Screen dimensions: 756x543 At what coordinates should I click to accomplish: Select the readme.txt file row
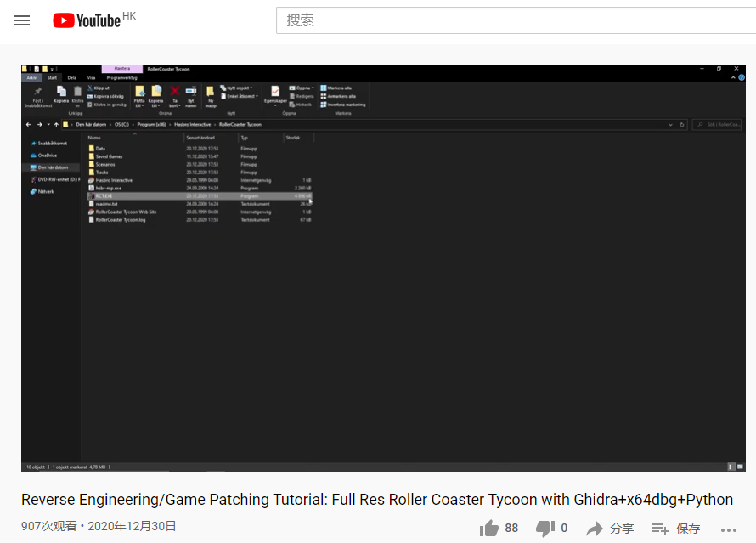pyautogui.click(x=200, y=204)
